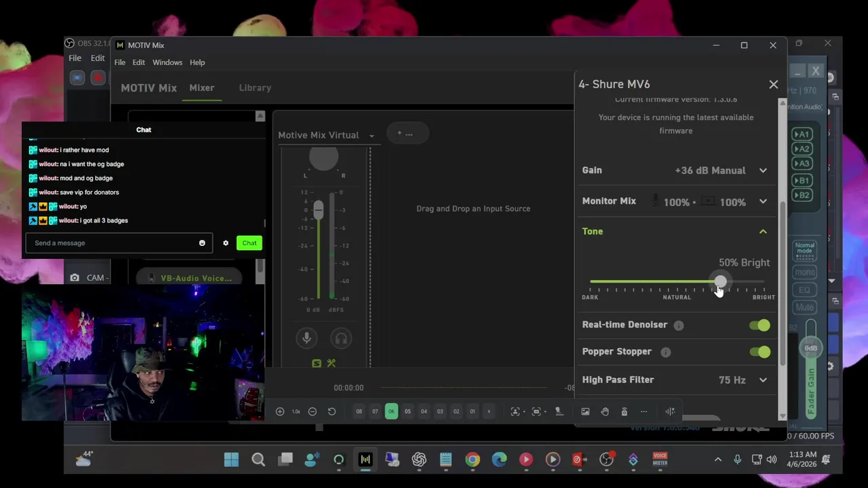
Task: Toggle the A2 bus in Voicemeeter
Action: (x=802, y=149)
